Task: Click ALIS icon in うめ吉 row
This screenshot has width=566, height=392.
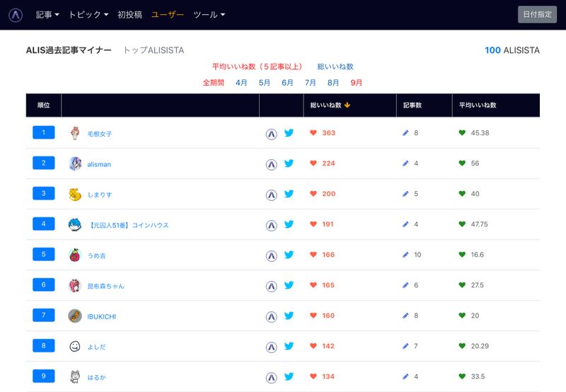Action: pos(271,255)
